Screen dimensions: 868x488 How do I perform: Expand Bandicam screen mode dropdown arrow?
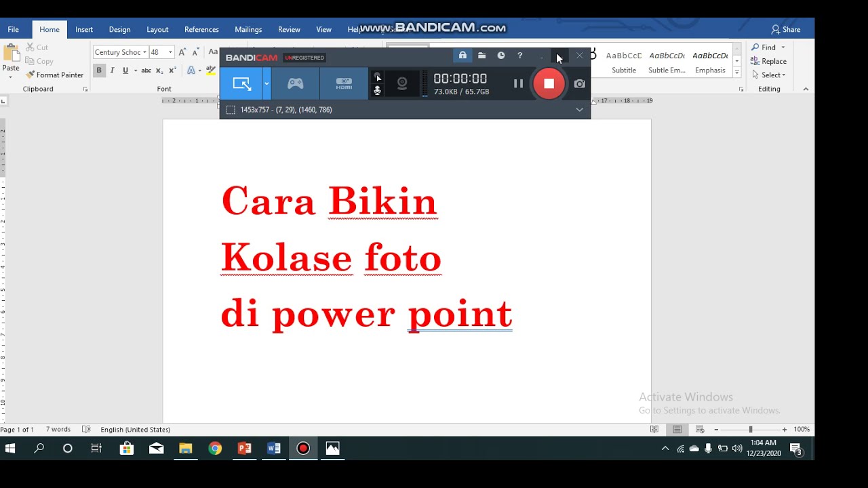coord(267,83)
